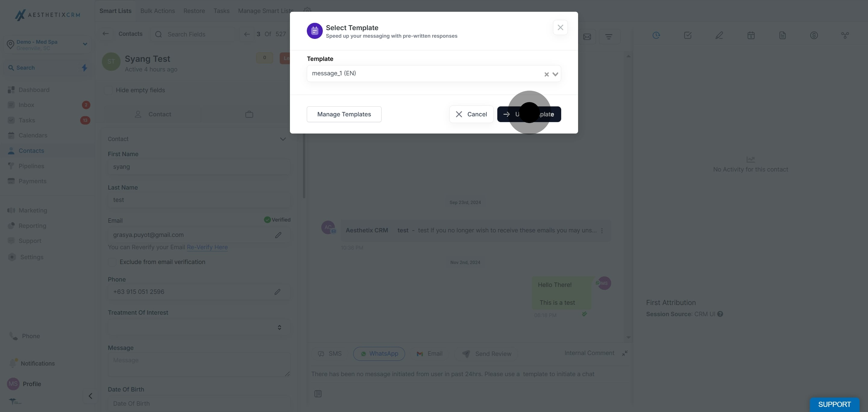The image size is (868, 412).
Task: Click the Message text field
Action: [x=199, y=364]
